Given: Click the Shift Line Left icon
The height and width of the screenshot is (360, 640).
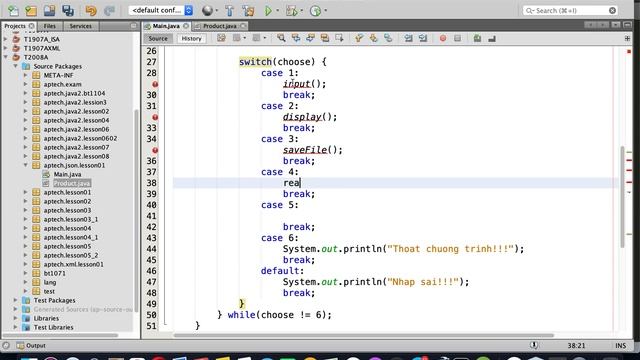Looking at the screenshot, I should pyautogui.click(x=408, y=38).
